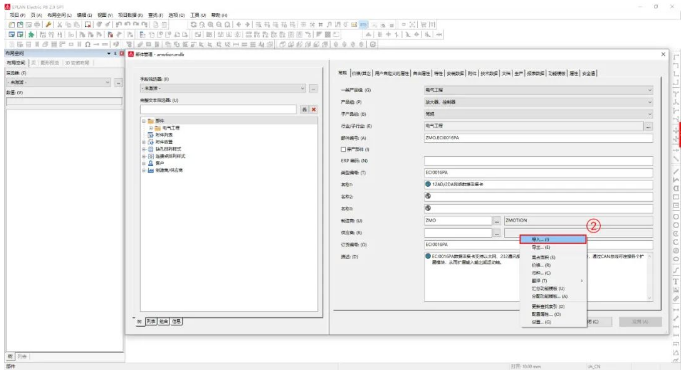Click ... button beside 行业/子行业 field

tap(648, 126)
